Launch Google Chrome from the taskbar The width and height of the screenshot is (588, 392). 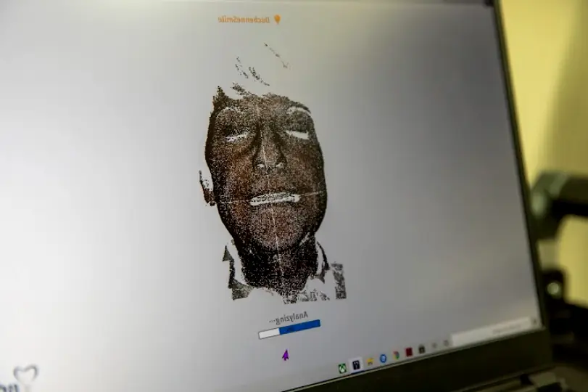[396, 355]
